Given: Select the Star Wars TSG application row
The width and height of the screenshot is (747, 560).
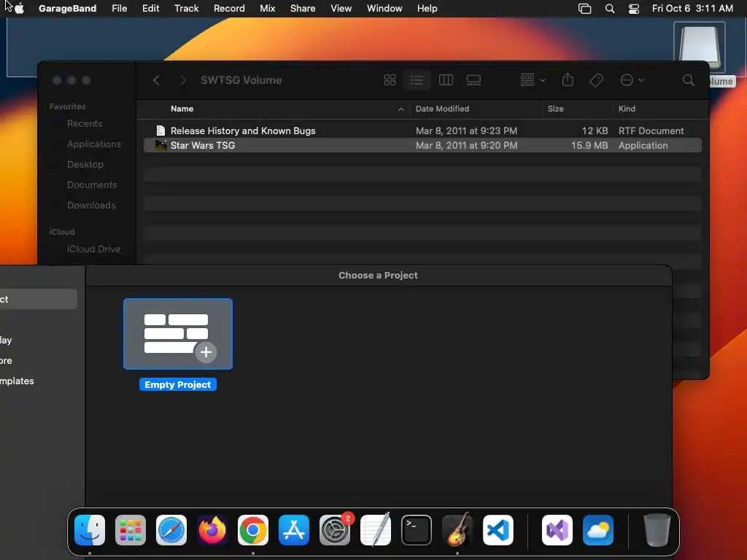Looking at the screenshot, I should point(422,145).
